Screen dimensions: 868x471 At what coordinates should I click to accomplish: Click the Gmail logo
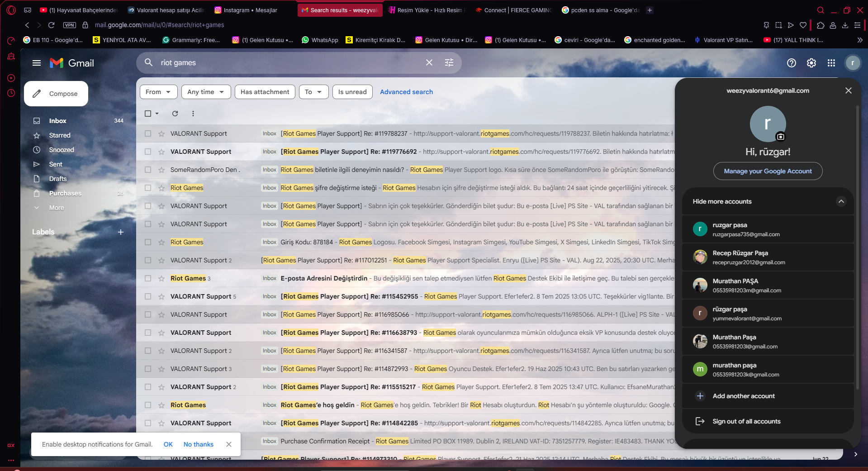72,63
